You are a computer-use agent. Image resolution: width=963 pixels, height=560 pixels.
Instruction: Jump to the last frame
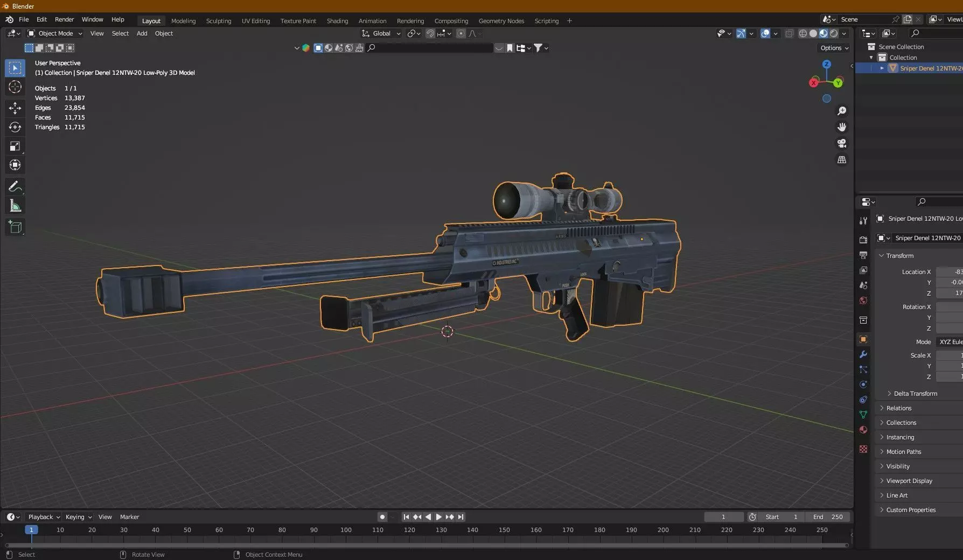coord(460,517)
